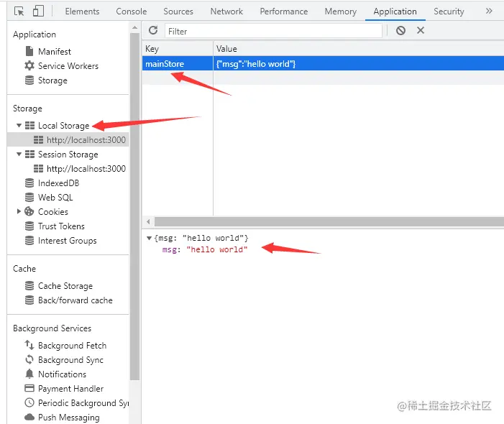Click the Cookies cookie icon
504x424 pixels.
pyautogui.click(x=29, y=211)
